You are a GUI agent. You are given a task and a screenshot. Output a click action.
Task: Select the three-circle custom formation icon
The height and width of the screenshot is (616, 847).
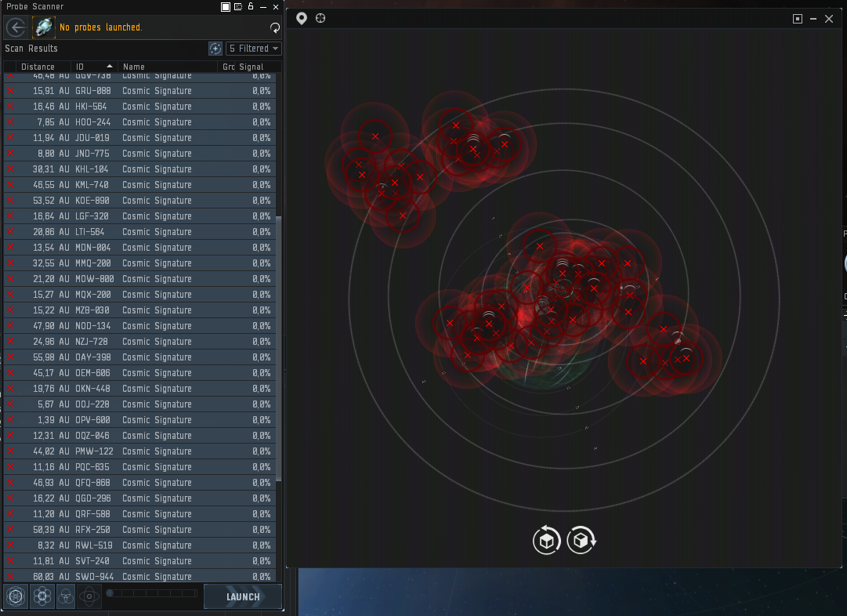(x=66, y=596)
